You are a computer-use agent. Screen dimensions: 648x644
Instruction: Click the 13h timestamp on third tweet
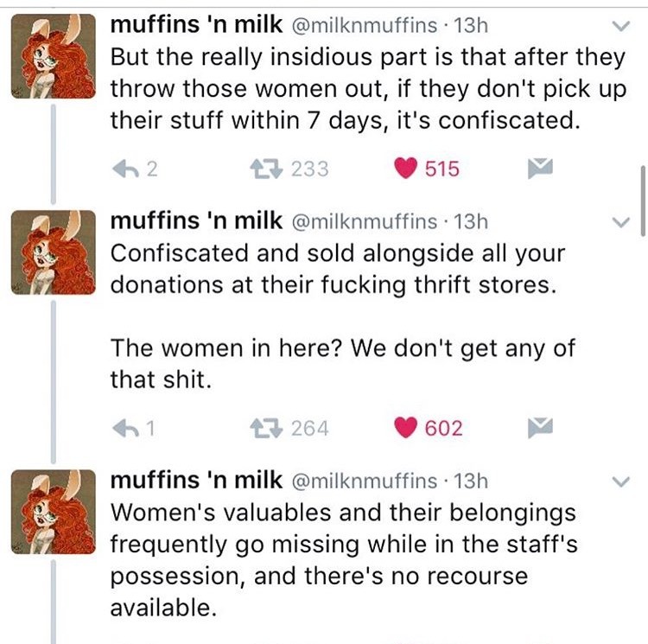[x=471, y=480]
